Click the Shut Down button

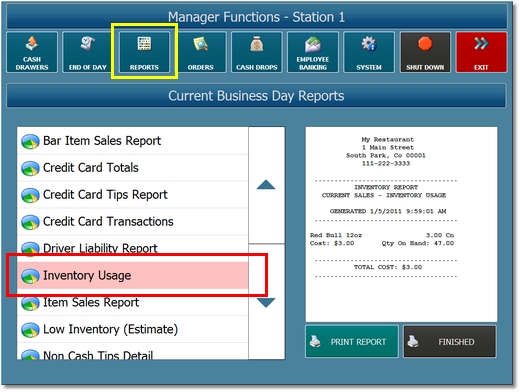(x=425, y=52)
